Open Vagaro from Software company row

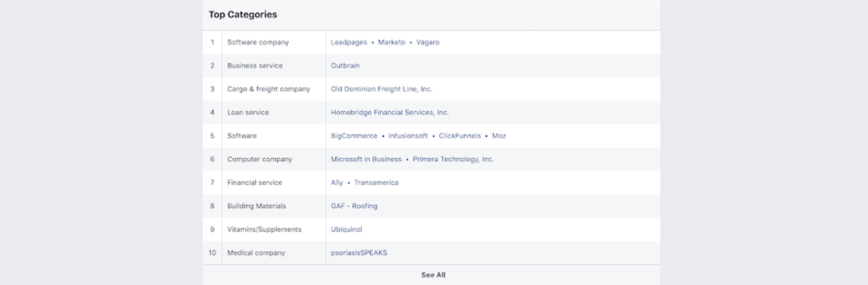click(427, 42)
